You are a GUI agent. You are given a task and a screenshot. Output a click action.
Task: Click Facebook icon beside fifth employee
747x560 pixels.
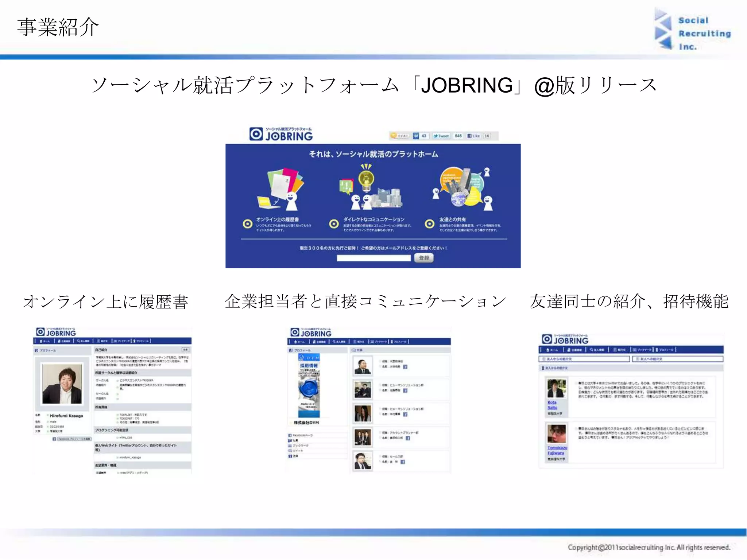403,462
